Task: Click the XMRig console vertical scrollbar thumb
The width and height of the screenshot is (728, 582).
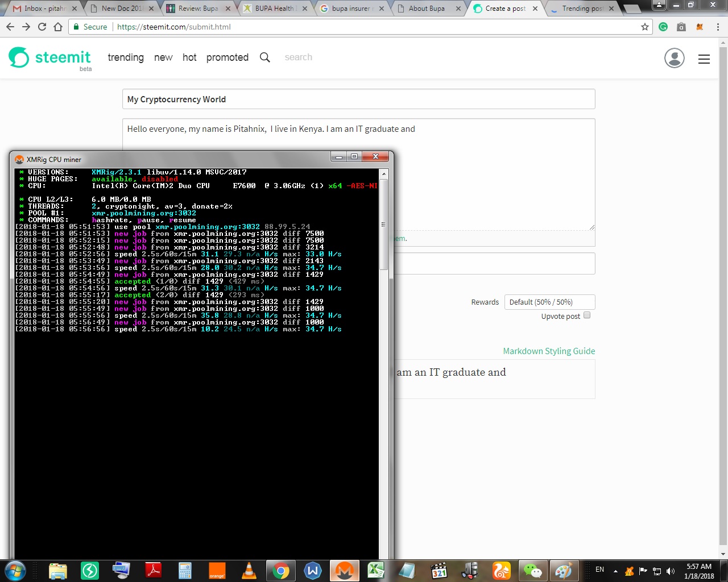Action: [383, 225]
